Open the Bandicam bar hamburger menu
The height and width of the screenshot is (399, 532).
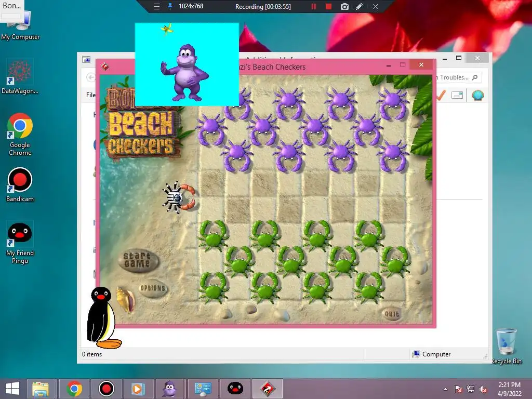(156, 6)
